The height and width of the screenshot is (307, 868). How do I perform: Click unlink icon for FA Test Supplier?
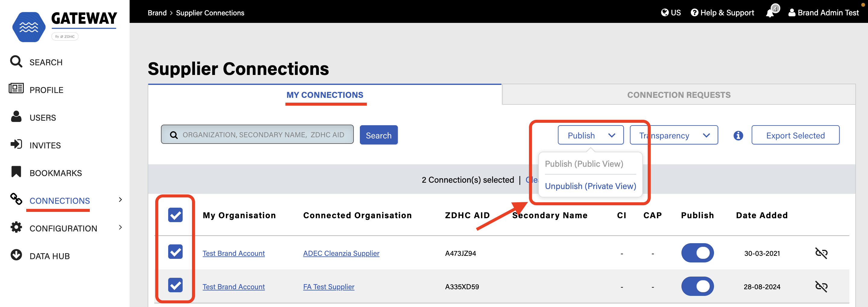821,286
